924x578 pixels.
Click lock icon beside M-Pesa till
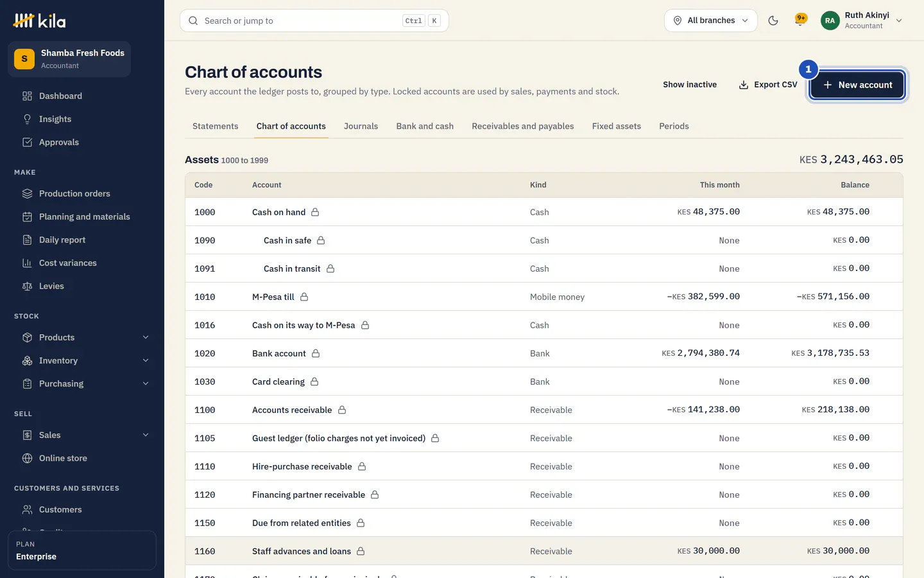point(304,297)
